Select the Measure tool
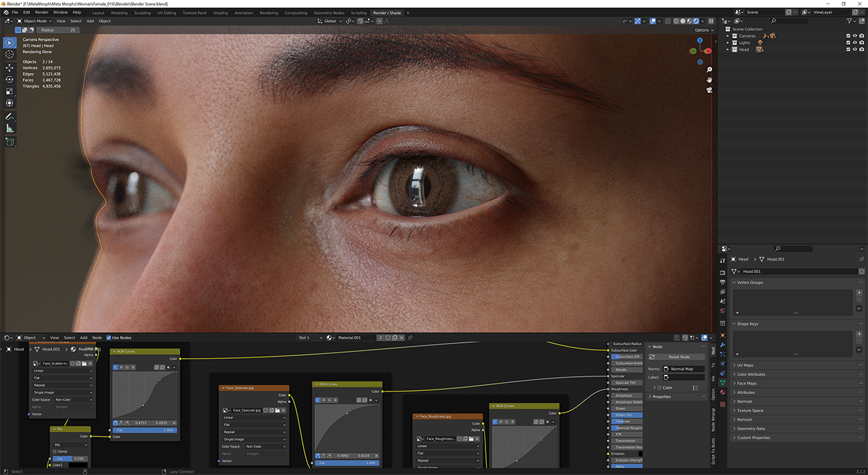The width and height of the screenshot is (868, 475). pyautogui.click(x=9, y=128)
